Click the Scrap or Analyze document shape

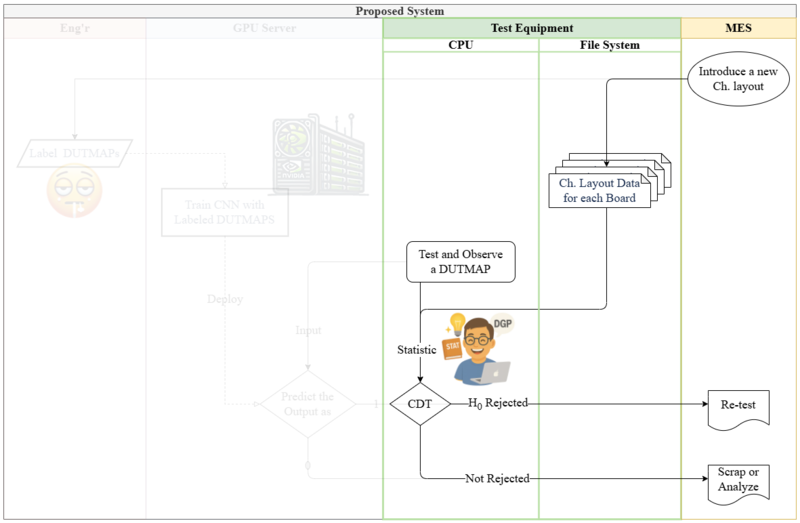coord(738,481)
